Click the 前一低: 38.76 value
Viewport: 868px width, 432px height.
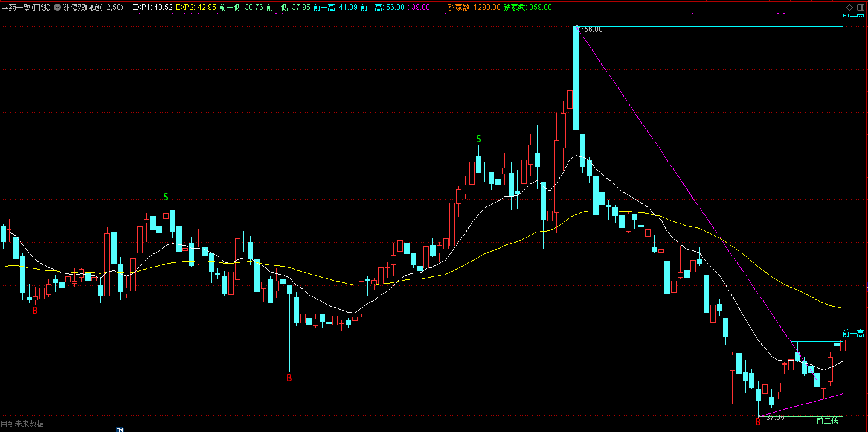pyautogui.click(x=241, y=7)
